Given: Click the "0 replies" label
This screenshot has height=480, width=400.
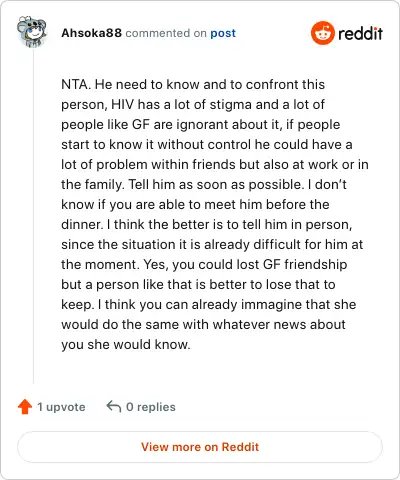Looking at the screenshot, I should point(151,407).
